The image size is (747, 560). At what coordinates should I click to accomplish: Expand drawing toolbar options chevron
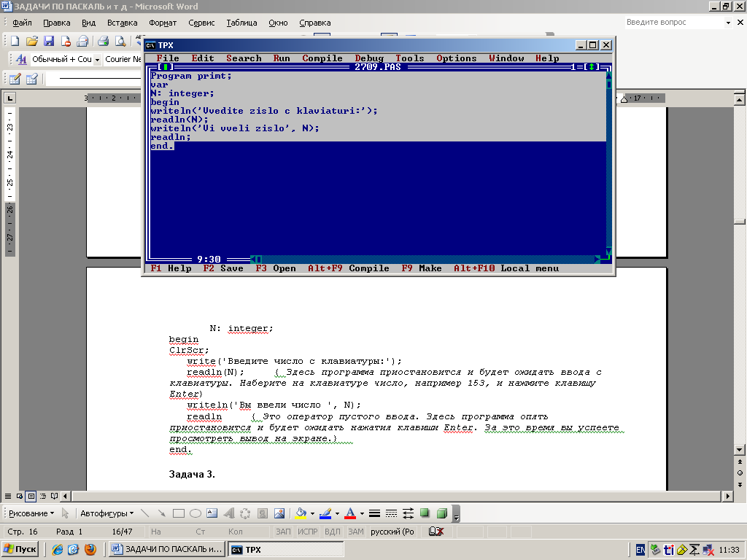click(456, 514)
